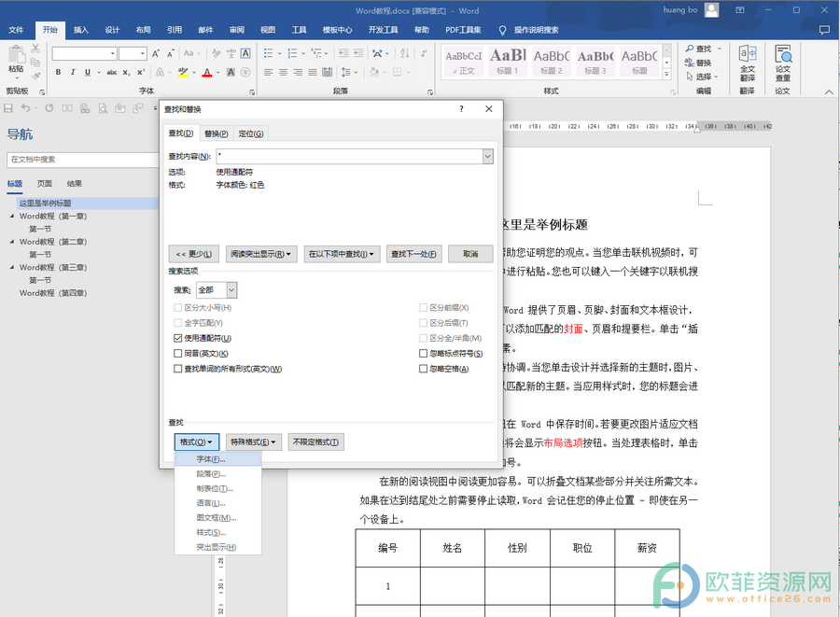Viewport: 840px width, 617px height.
Task: Collapse Word教程（第三章）in navigation tree
Action: point(12,267)
